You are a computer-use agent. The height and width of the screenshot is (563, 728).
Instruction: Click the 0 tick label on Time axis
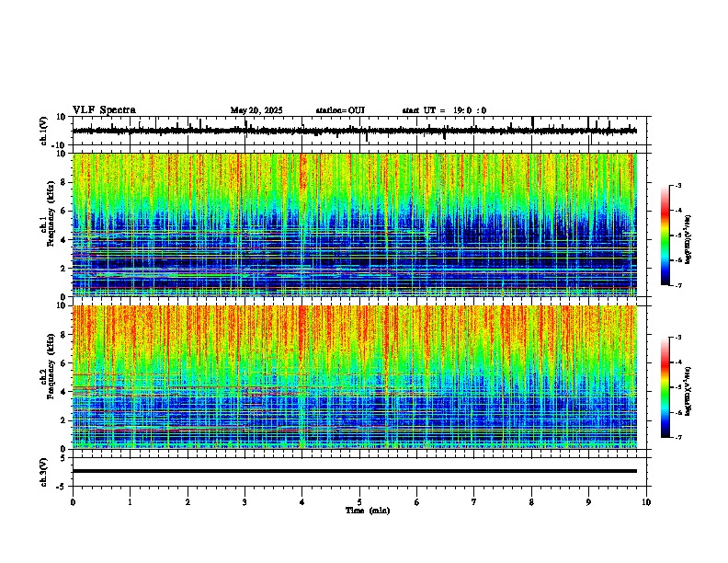73,502
